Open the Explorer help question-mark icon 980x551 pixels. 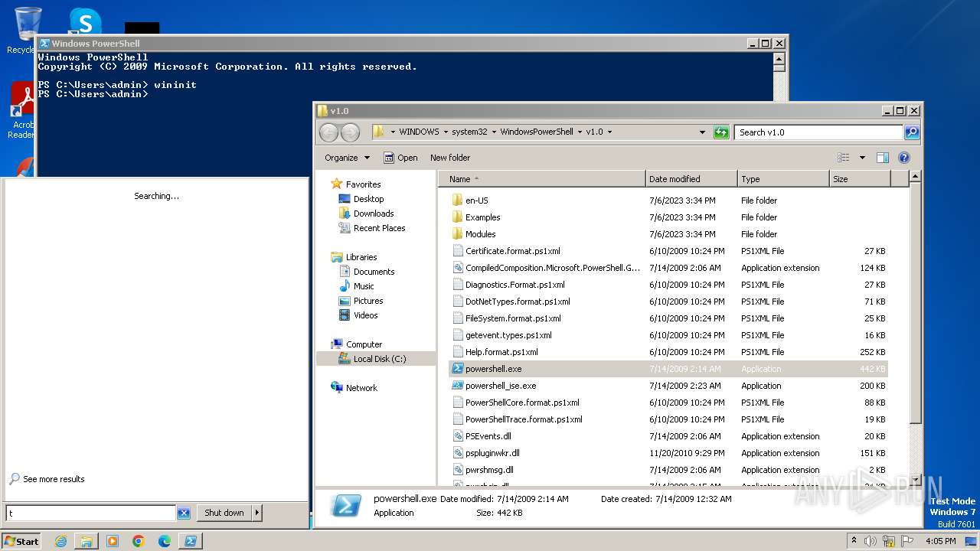[903, 158]
